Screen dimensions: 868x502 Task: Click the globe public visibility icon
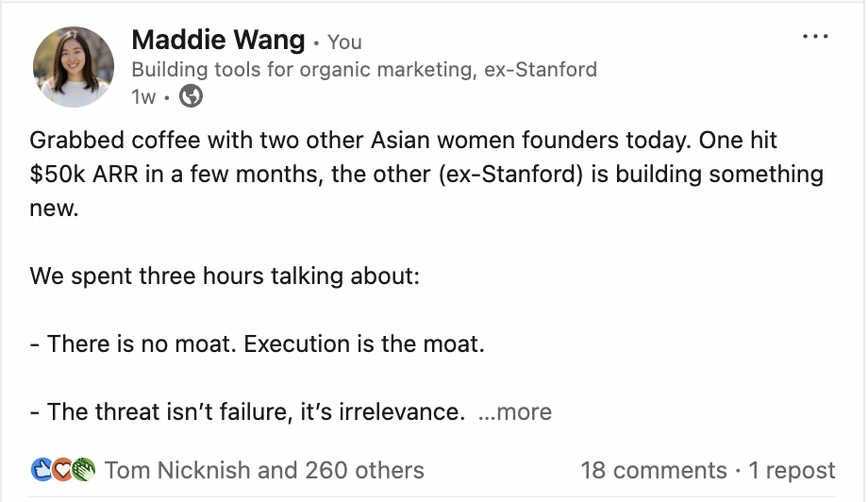pos(191,96)
